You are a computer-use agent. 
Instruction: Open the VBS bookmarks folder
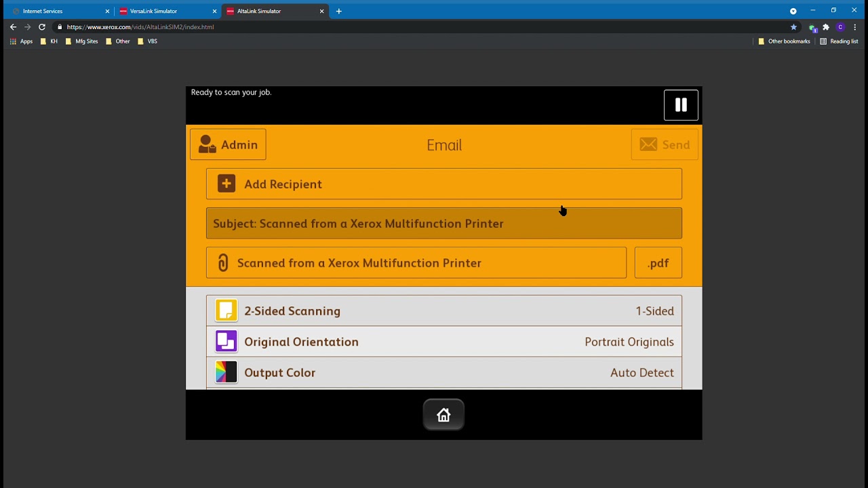[147, 41]
